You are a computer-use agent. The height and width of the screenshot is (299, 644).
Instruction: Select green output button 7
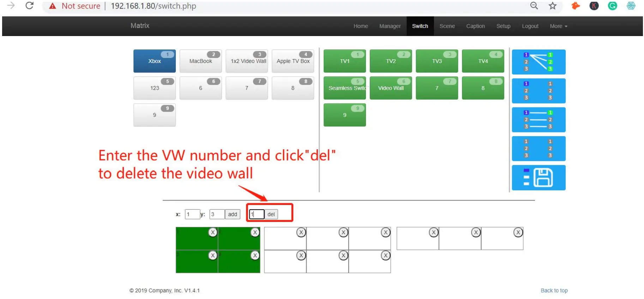click(x=437, y=88)
